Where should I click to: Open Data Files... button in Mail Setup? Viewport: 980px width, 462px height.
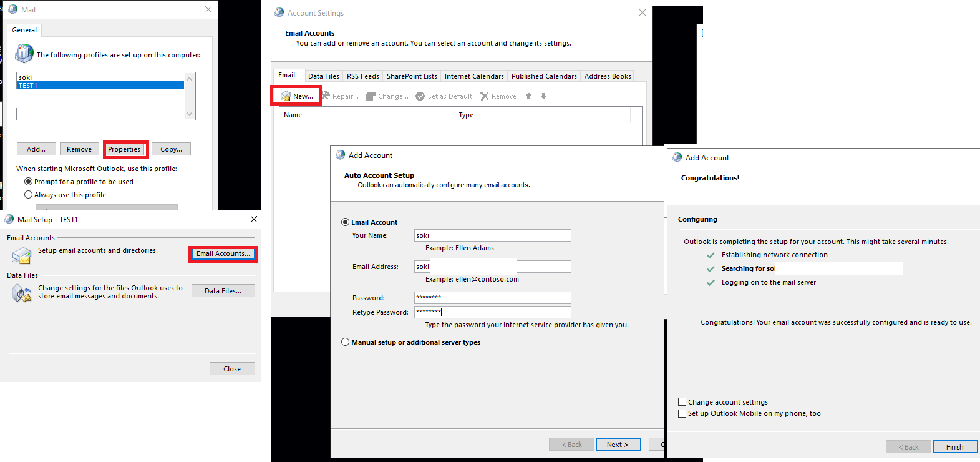pyautogui.click(x=223, y=291)
